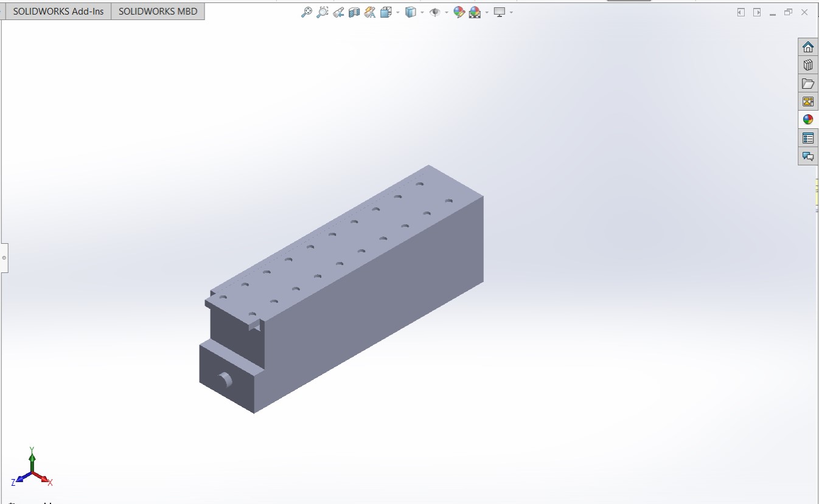Open Dynamic Annotation Views
Image resolution: width=819 pixels, height=504 pixels.
[x=370, y=12]
